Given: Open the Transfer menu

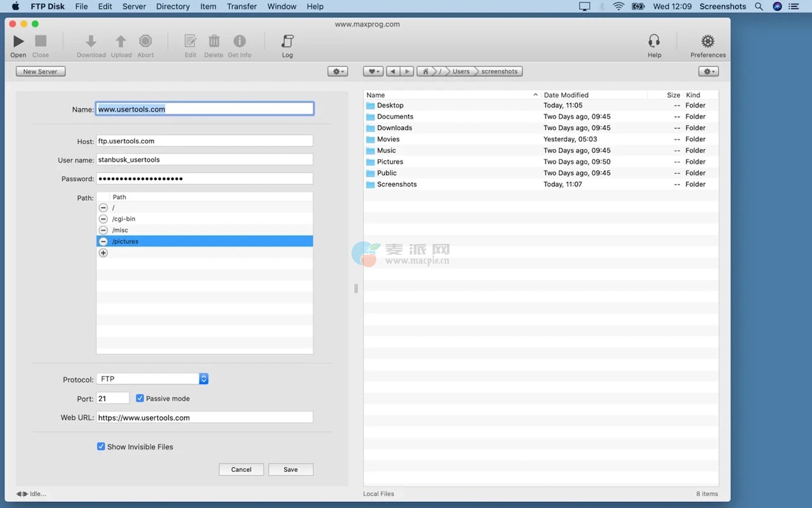Looking at the screenshot, I should point(241,6).
